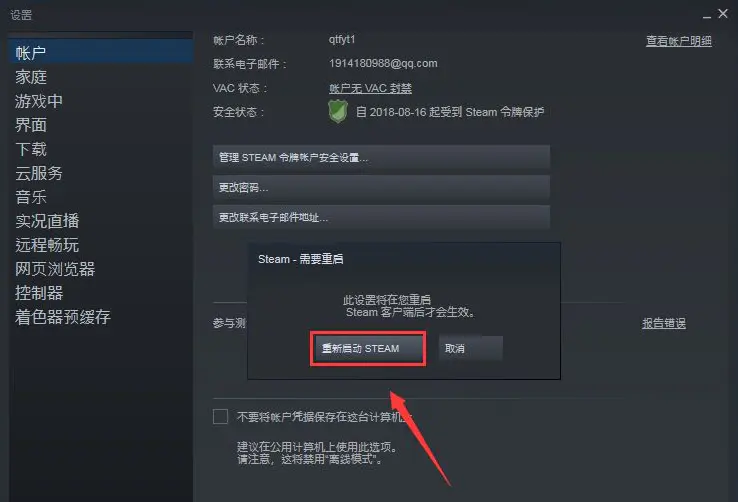Click 更改联系电子邮件地址 button
738x502 pixels.
pyautogui.click(x=381, y=217)
